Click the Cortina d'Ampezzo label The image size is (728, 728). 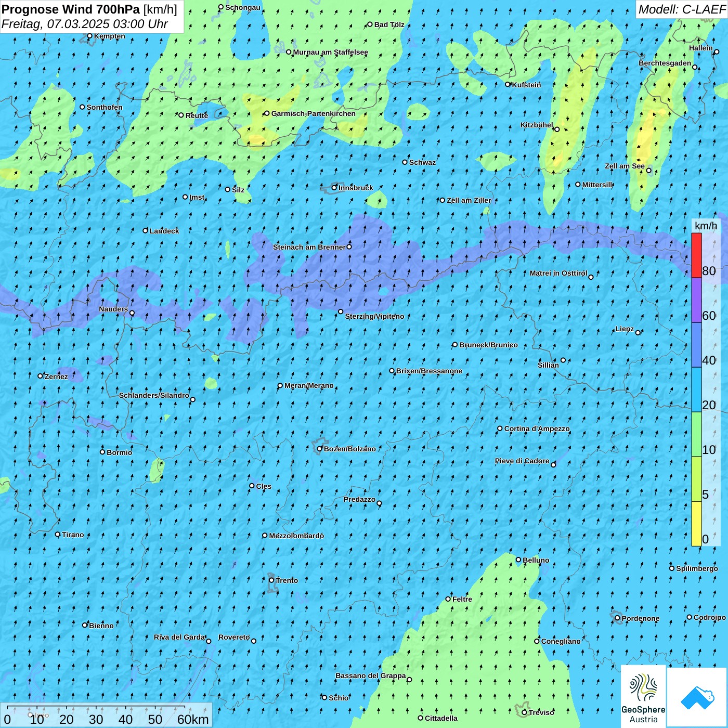point(537,428)
